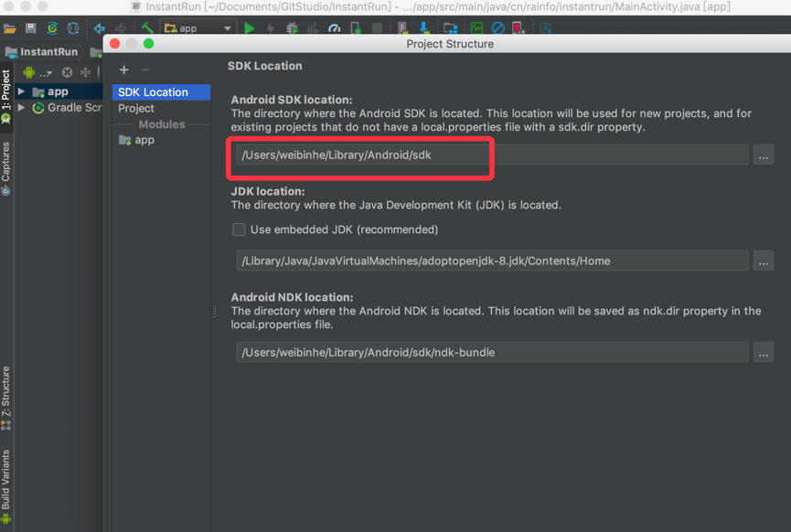Open the Z: Structure side tab
791x532 pixels.
click(x=6, y=399)
